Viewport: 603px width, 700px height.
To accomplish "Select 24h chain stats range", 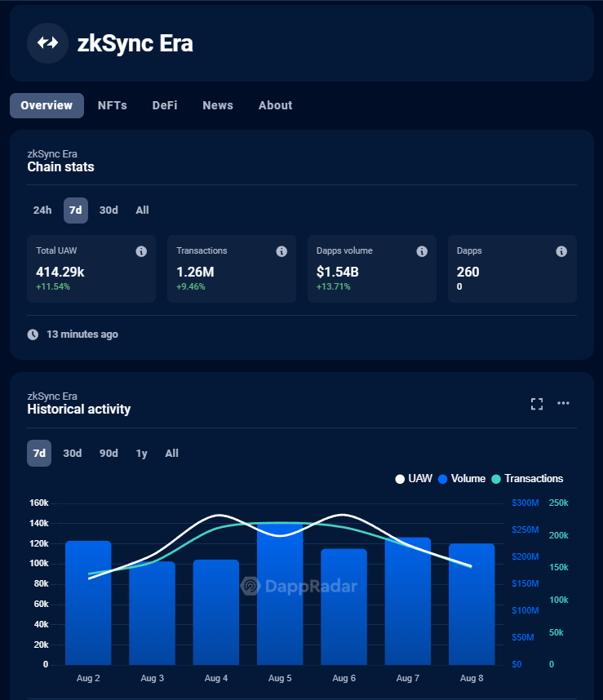I will click(x=42, y=210).
